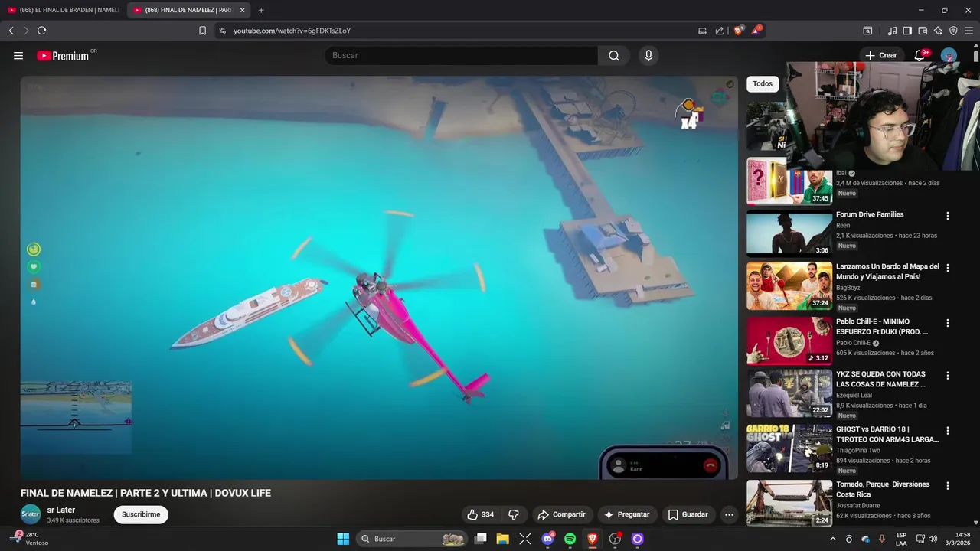This screenshot has height=551, width=980.
Task: Click the Preguntar button
Action: [x=626, y=514]
